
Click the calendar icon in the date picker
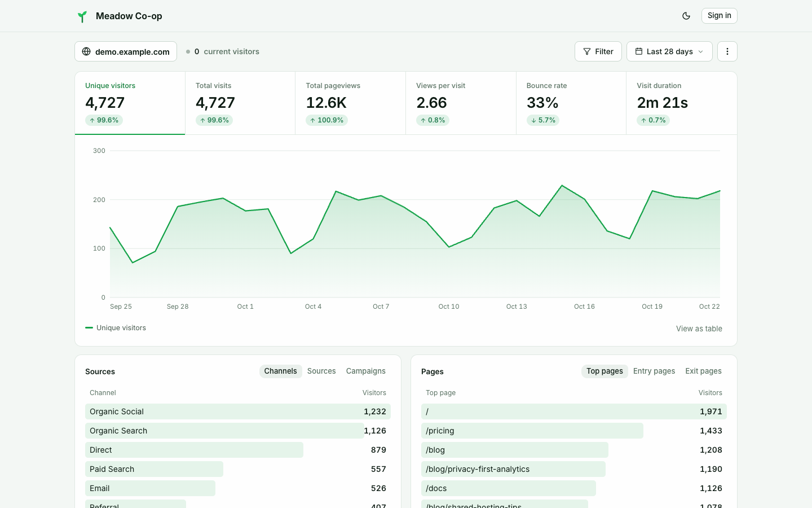point(639,51)
